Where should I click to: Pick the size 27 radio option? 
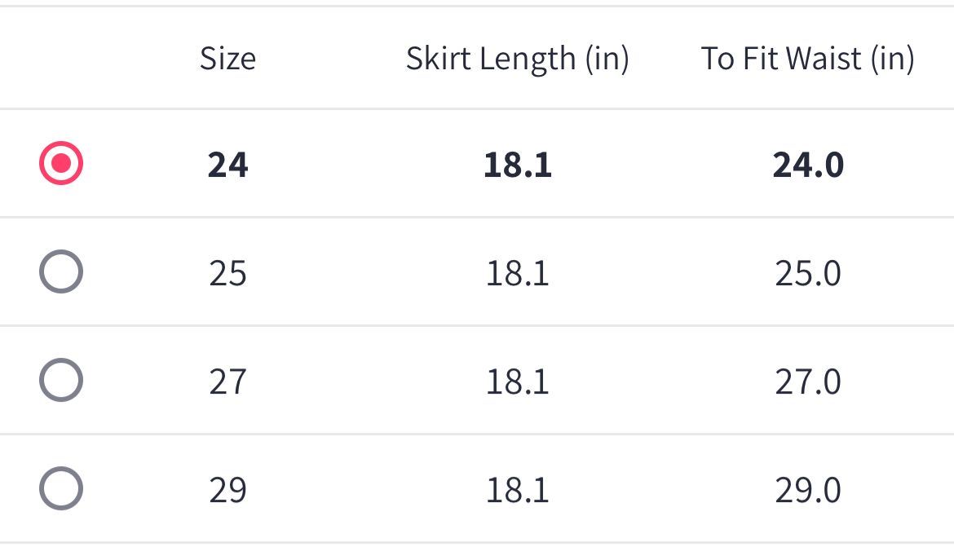[x=61, y=381]
